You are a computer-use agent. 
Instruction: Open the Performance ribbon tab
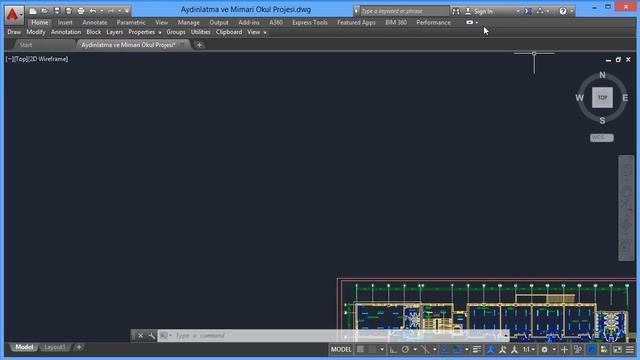[x=433, y=22]
